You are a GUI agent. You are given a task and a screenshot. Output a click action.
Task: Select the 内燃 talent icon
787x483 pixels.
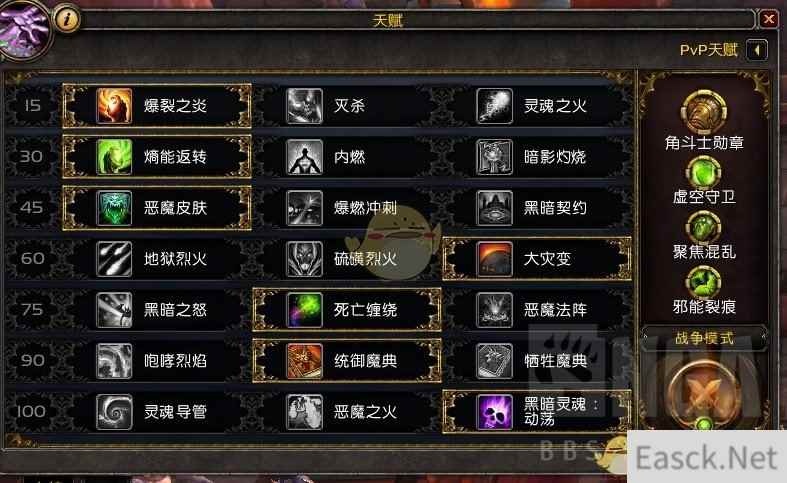click(x=304, y=157)
